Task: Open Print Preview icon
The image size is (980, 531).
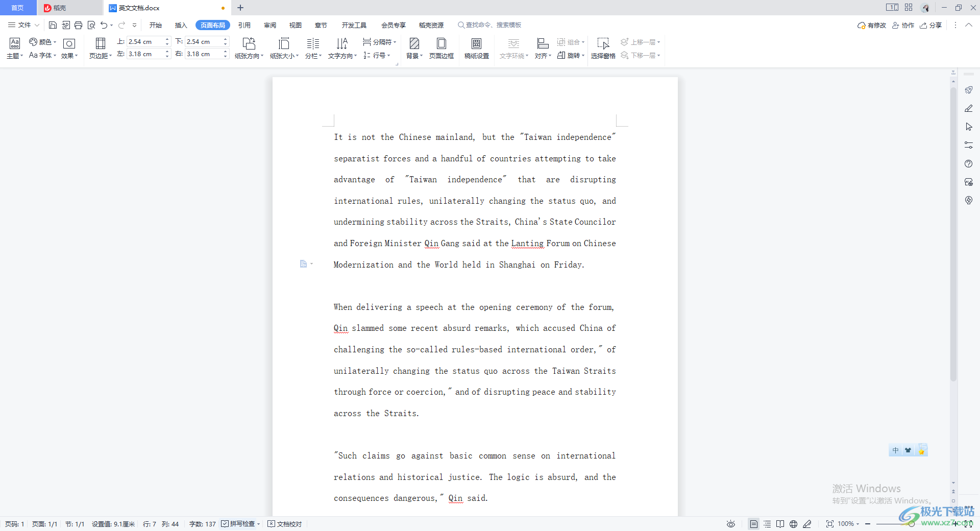Action: click(91, 25)
